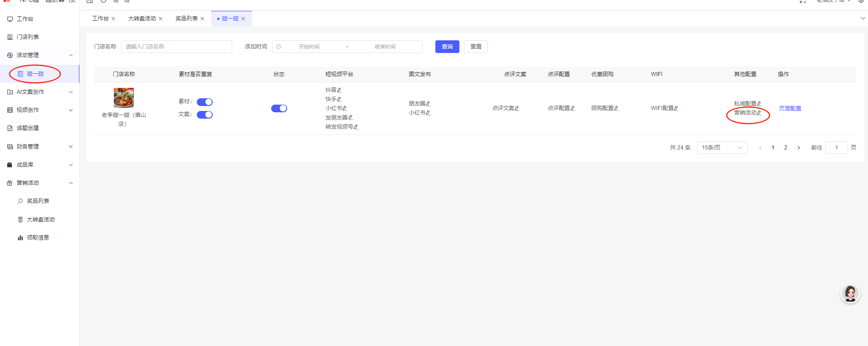This screenshot has height=346, width=868.
Task: Open the 营销活动 edit icon
Action: tap(759, 113)
